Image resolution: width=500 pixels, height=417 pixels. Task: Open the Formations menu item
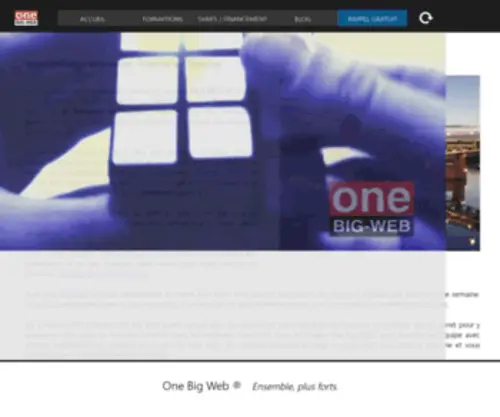(x=162, y=19)
